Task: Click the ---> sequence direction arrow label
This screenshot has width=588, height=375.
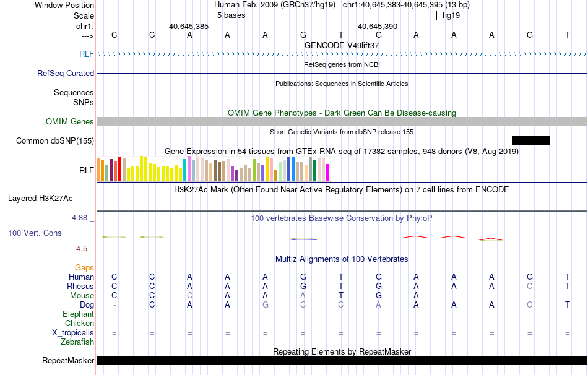Action: pyautogui.click(x=88, y=36)
